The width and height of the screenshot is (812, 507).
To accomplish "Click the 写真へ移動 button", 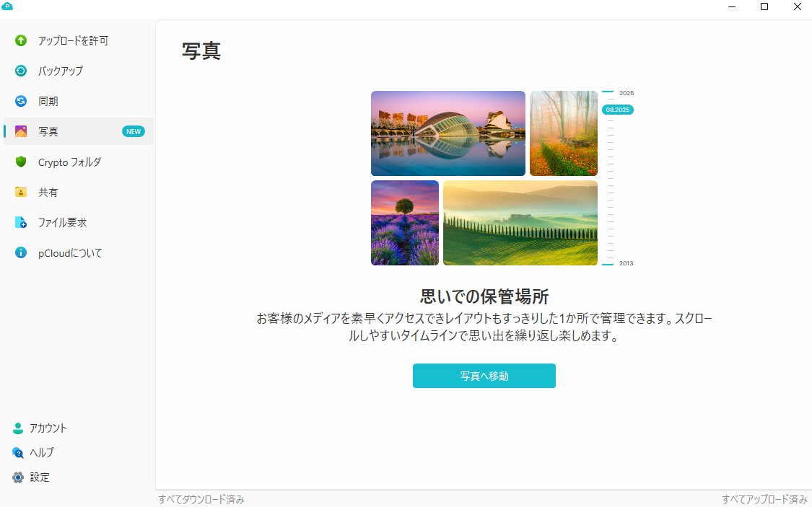I will [x=484, y=376].
